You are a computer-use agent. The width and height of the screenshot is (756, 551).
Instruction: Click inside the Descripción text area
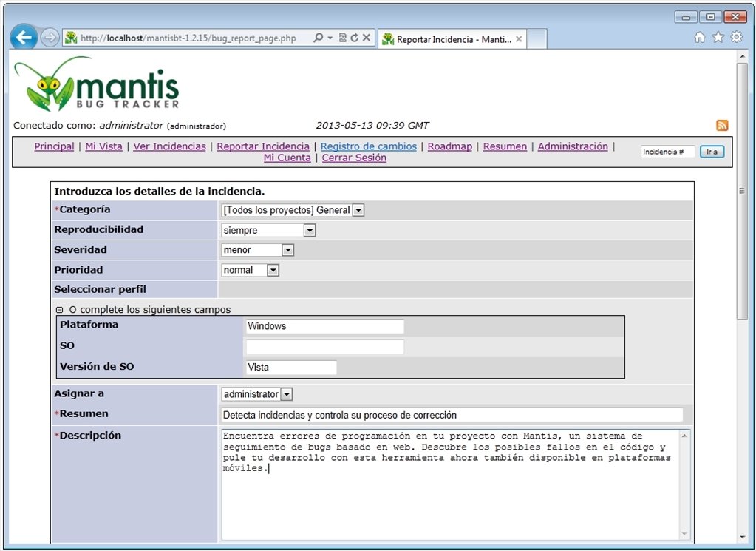click(456, 485)
